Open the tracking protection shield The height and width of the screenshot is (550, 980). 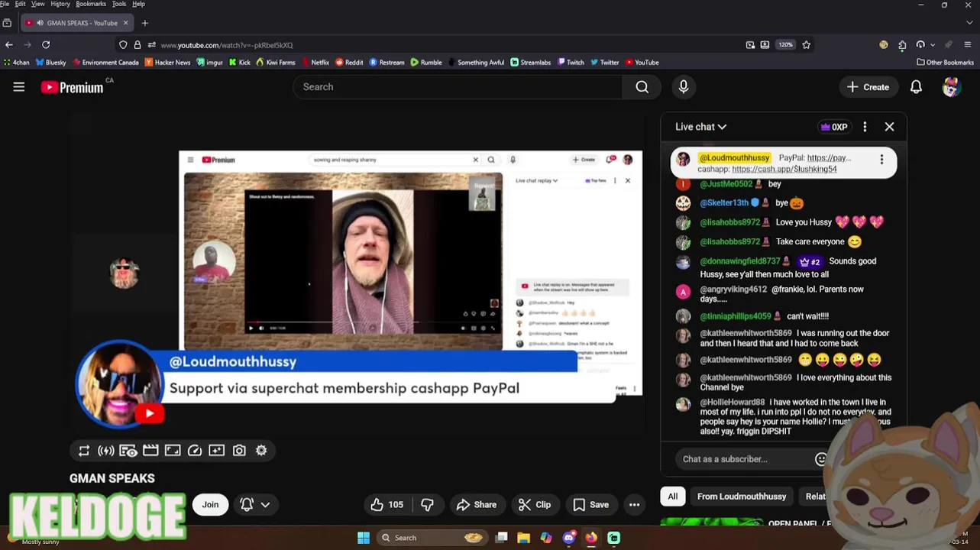(x=123, y=45)
